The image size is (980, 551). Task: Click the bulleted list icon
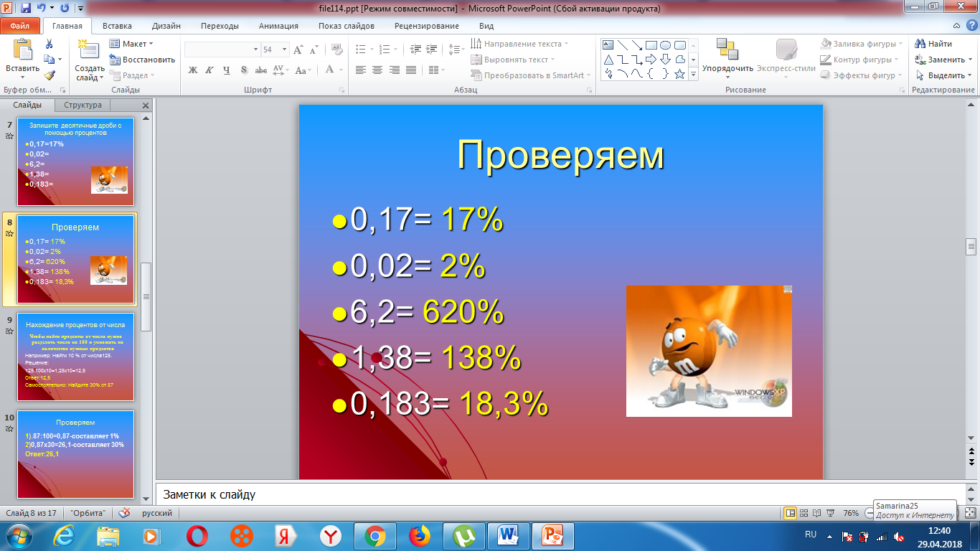[363, 50]
